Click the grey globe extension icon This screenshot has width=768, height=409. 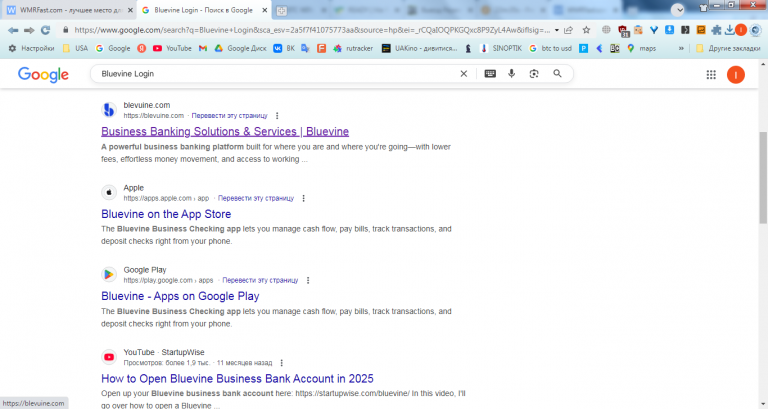point(606,30)
